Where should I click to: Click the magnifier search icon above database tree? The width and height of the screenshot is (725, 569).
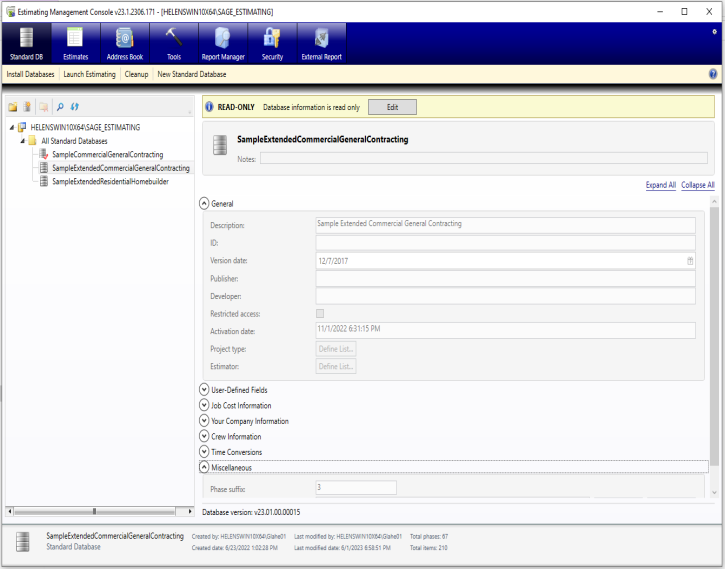(x=60, y=106)
